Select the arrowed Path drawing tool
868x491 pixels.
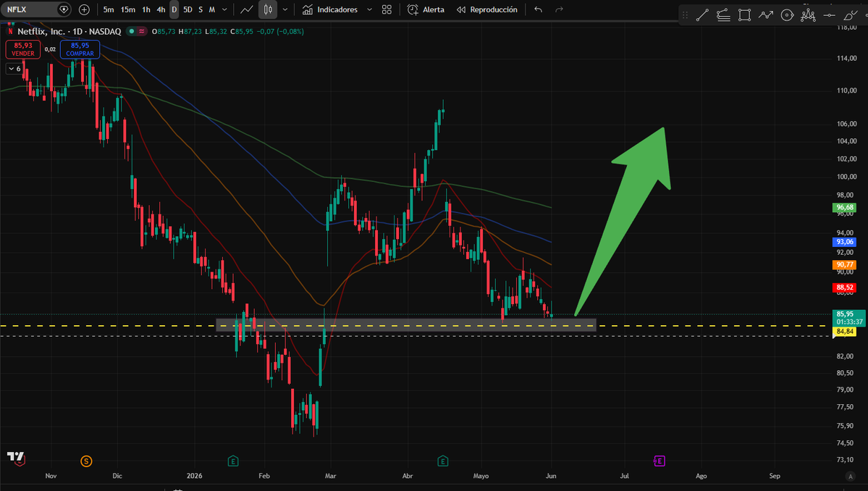click(766, 15)
